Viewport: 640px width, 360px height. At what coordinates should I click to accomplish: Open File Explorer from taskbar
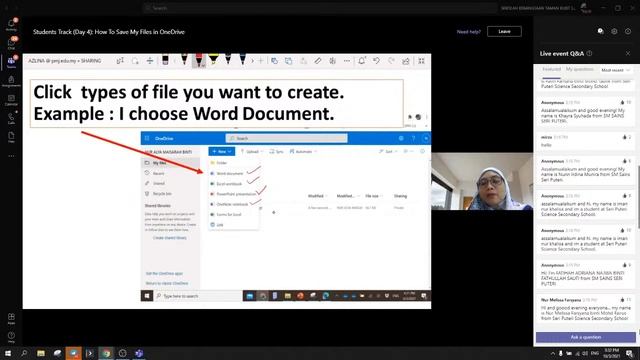pos(41,353)
